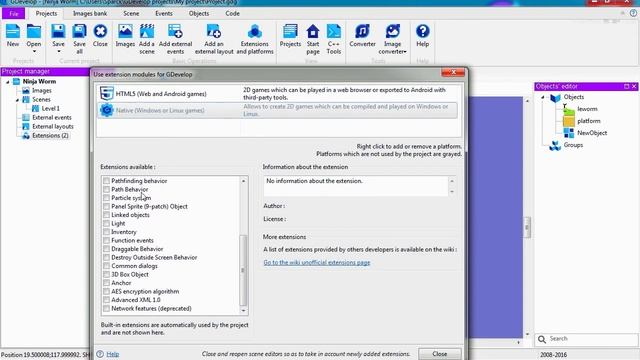Click the Close button in extensions dialog

click(x=440, y=354)
